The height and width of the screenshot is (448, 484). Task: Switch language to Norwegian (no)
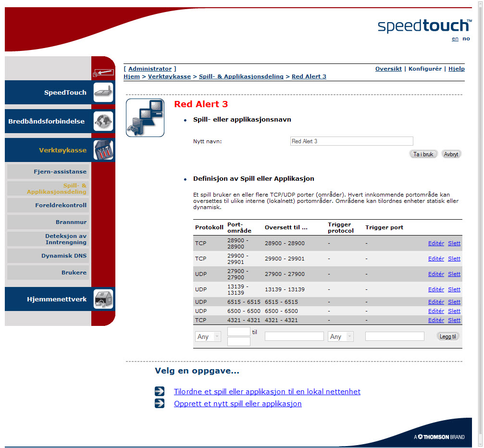click(466, 38)
